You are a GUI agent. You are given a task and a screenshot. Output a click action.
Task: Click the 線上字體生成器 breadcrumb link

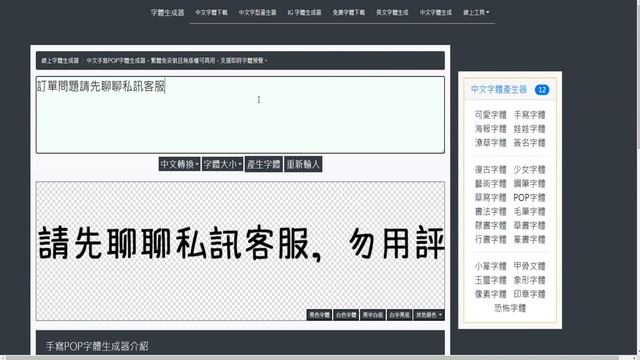pyautogui.click(x=60, y=60)
